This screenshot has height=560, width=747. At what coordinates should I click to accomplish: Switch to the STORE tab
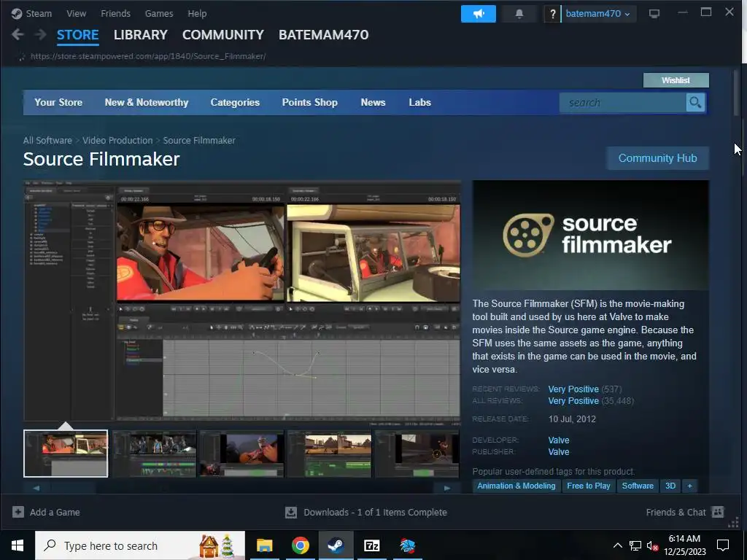coord(77,35)
